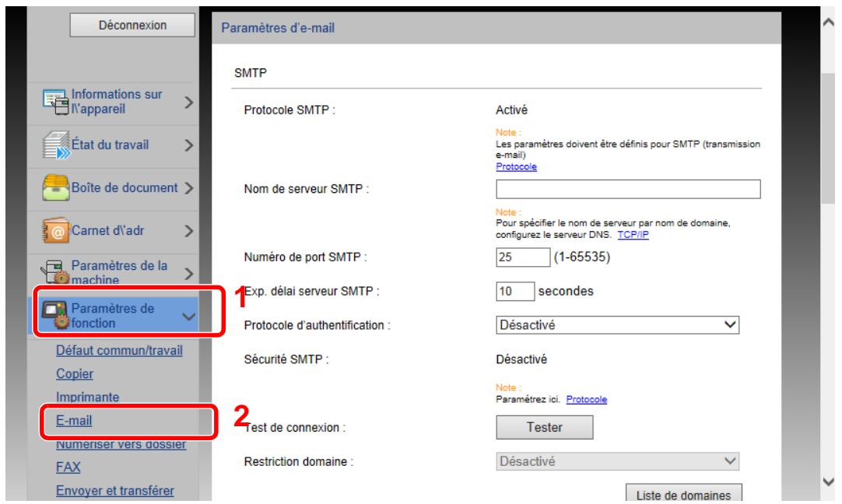This screenshot has width=842, height=504.
Task: Open the Imprimante link
Action: [x=87, y=397]
